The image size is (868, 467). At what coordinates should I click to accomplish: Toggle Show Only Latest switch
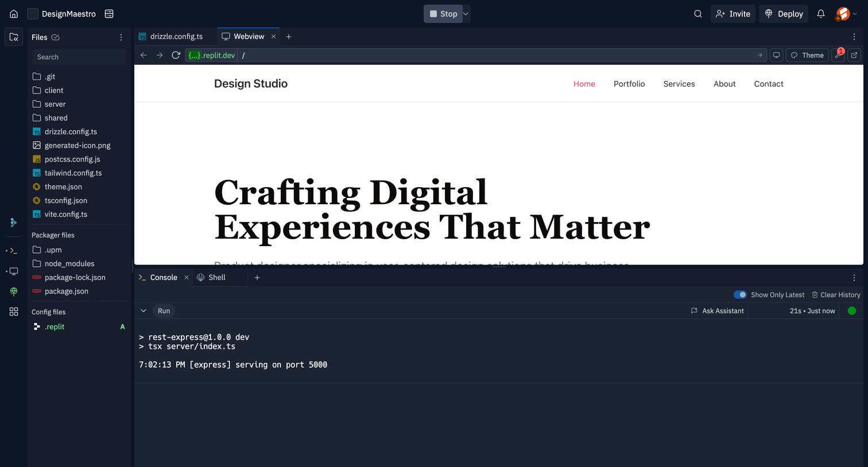[740, 295]
